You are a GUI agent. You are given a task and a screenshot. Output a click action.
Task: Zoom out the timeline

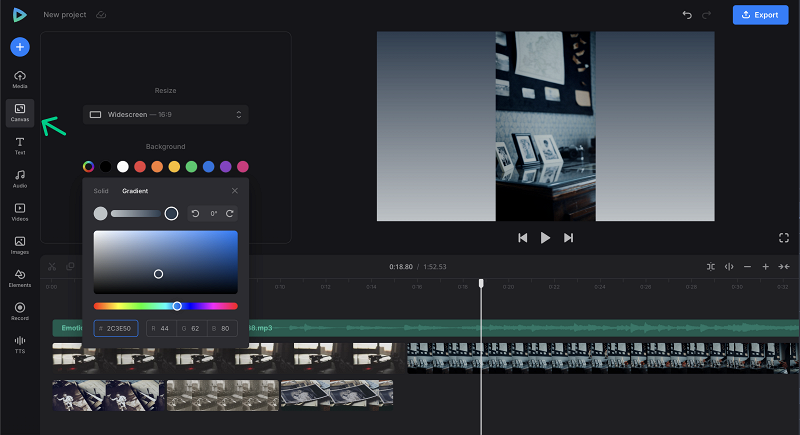click(747, 267)
